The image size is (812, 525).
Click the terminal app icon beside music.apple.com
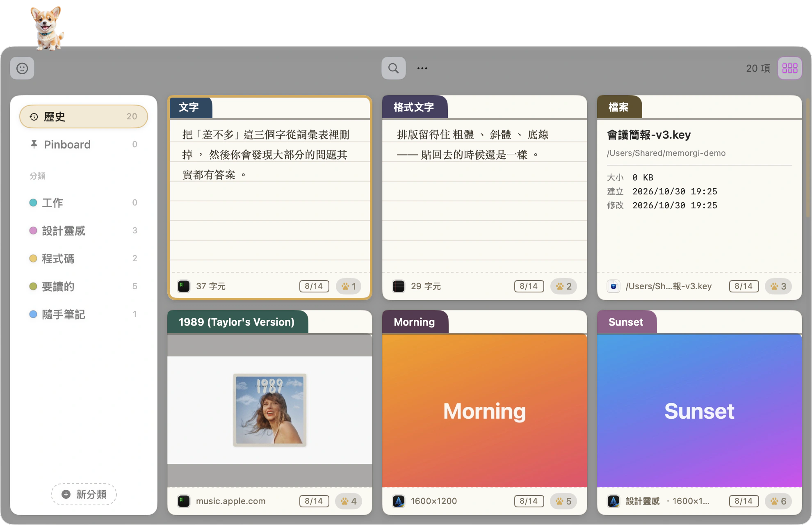pyautogui.click(x=184, y=501)
